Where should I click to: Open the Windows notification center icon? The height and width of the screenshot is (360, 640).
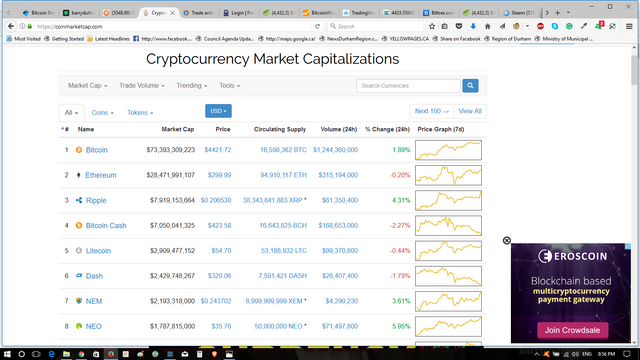click(627, 354)
